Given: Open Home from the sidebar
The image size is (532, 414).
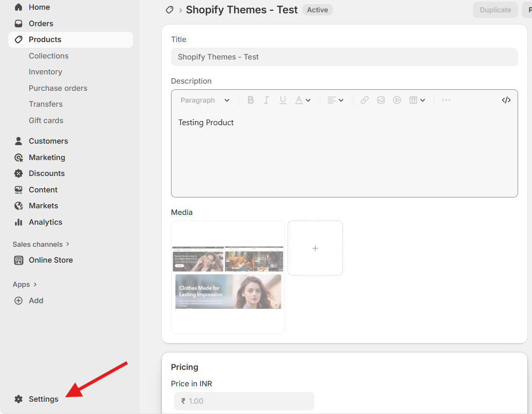Looking at the screenshot, I should 39,7.
